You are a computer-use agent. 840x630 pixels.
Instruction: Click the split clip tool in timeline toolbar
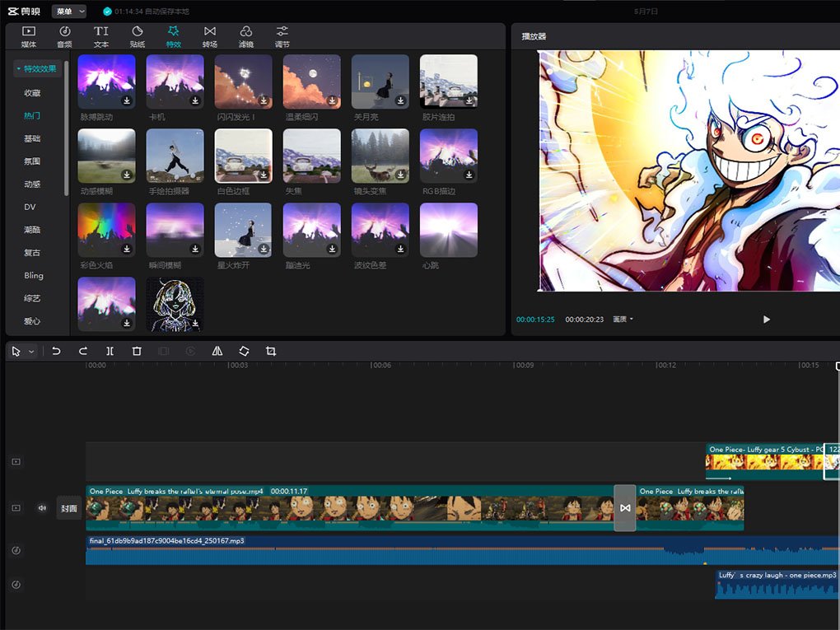[x=110, y=351]
